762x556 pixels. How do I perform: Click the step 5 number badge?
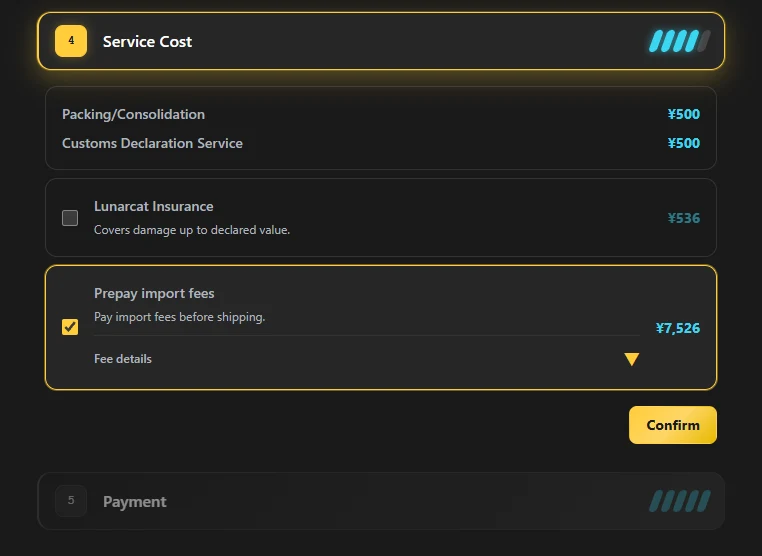[71, 501]
